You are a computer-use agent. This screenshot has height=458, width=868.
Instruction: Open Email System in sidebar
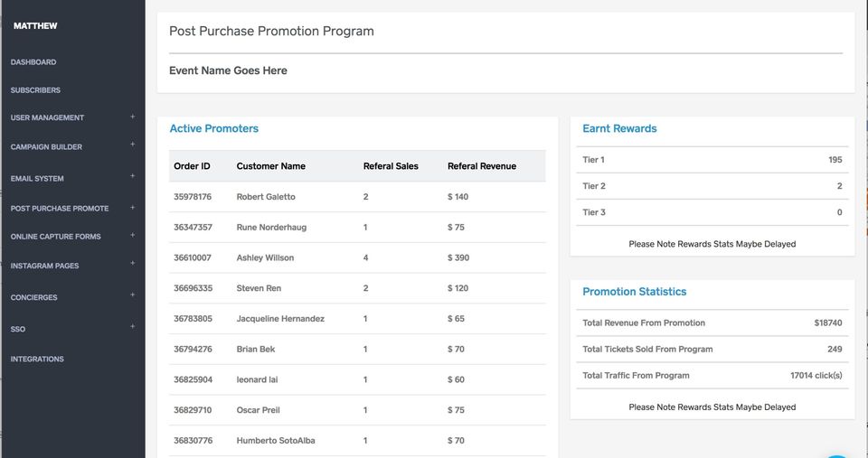(x=37, y=178)
